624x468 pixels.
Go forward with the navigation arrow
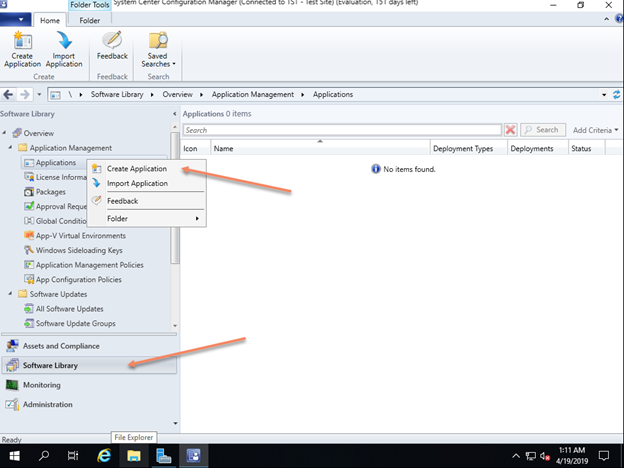tap(25, 95)
